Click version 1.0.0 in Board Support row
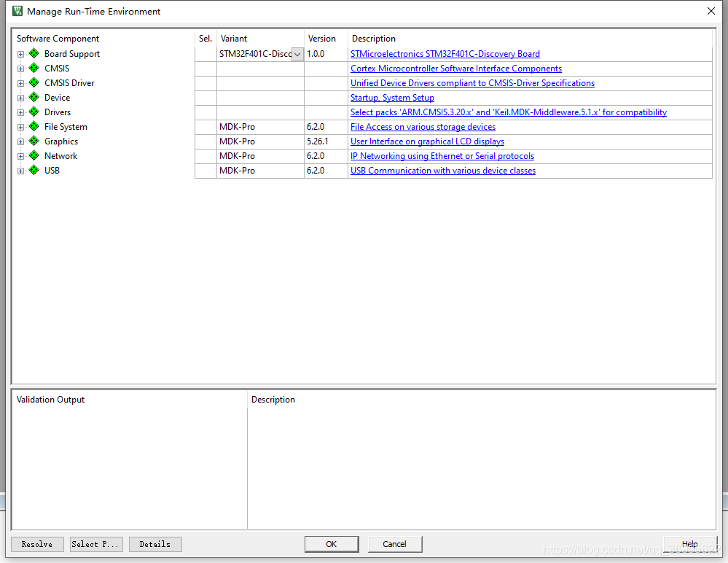This screenshot has height=563, width=728. [316, 54]
